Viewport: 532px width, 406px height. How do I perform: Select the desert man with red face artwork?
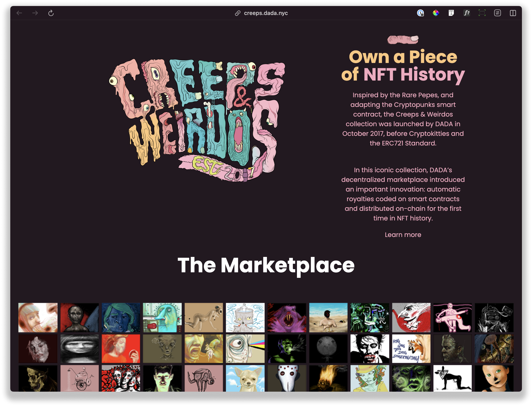point(328,318)
